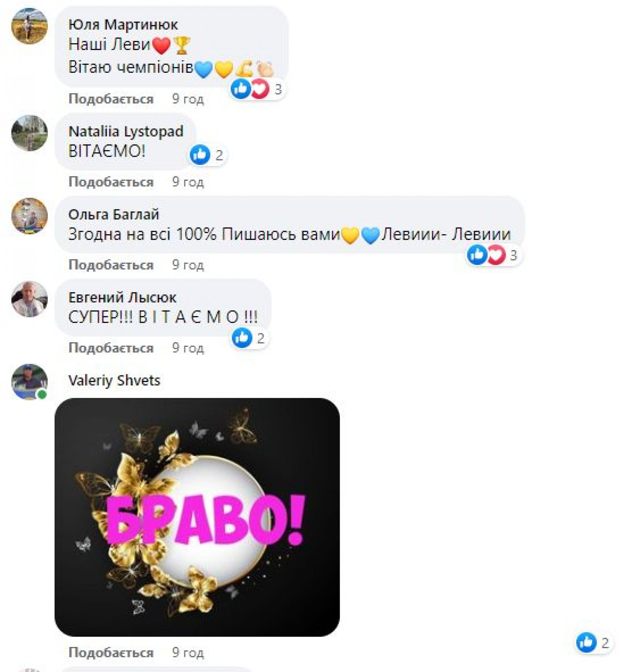Screen dimensions: 632x672
Task: Like Valeriy Shvets' image comment via Подобається
Action: pyautogui.click(x=111, y=652)
